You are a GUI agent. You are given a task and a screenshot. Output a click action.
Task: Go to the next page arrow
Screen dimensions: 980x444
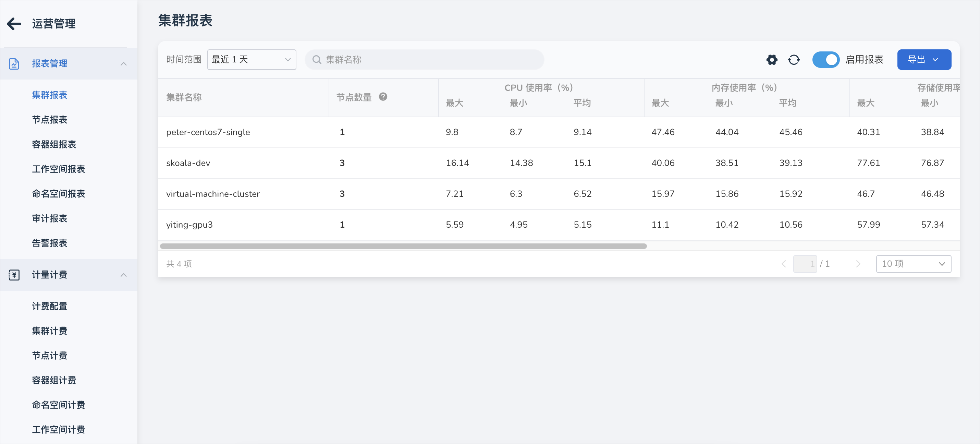pyautogui.click(x=858, y=264)
